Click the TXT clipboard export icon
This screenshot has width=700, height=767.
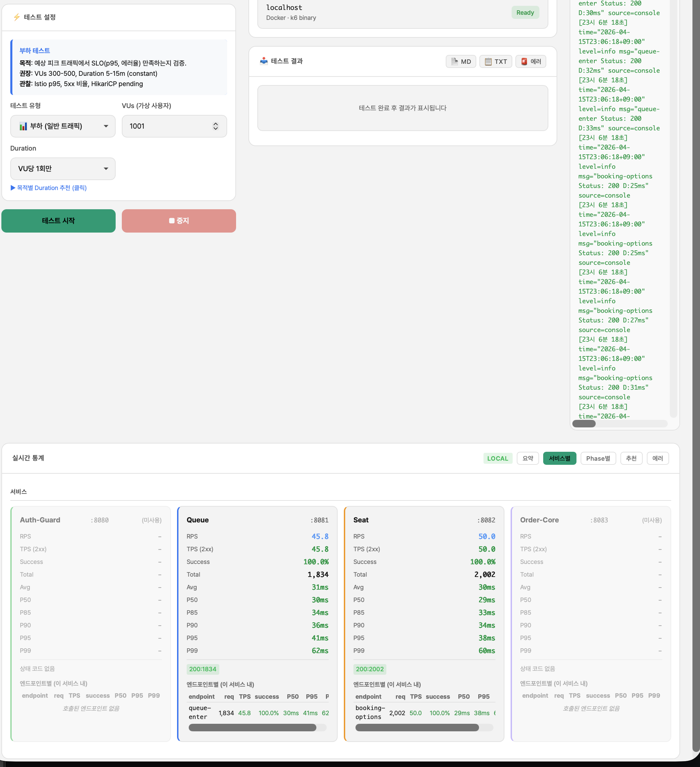488,61
